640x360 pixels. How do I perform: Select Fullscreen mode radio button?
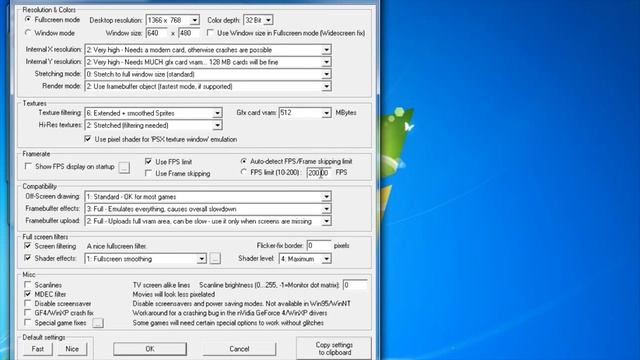coord(28,20)
